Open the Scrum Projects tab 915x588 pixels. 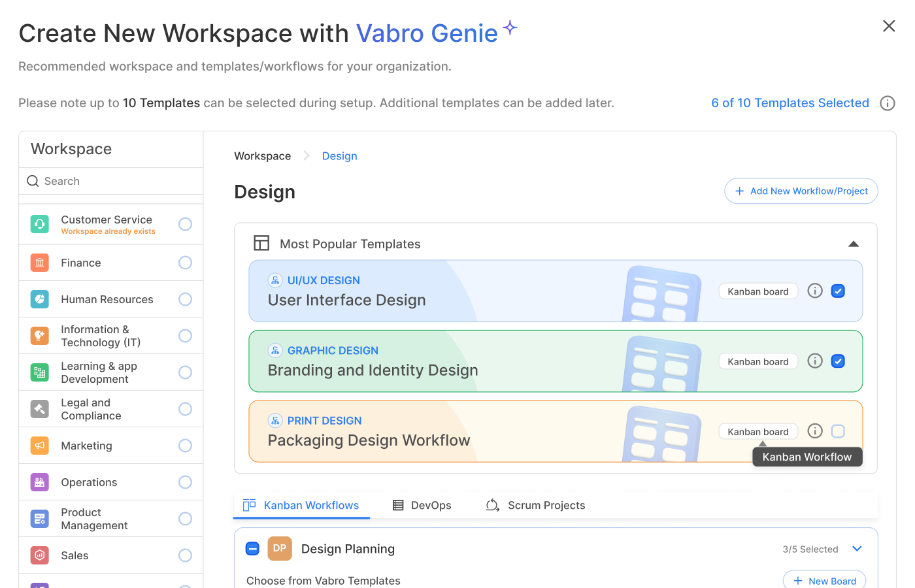click(x=535, y=505)
